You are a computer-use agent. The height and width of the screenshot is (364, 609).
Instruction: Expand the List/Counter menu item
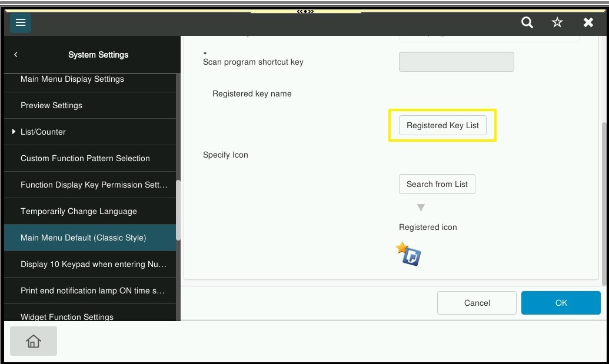[x=43, y=132]
